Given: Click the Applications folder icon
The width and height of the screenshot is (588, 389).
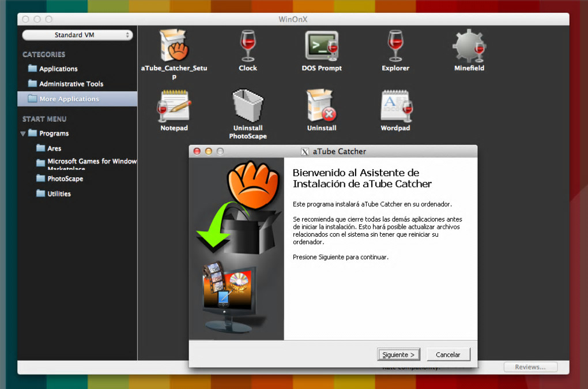Looking at the screenshot, I should coord(33,68).
